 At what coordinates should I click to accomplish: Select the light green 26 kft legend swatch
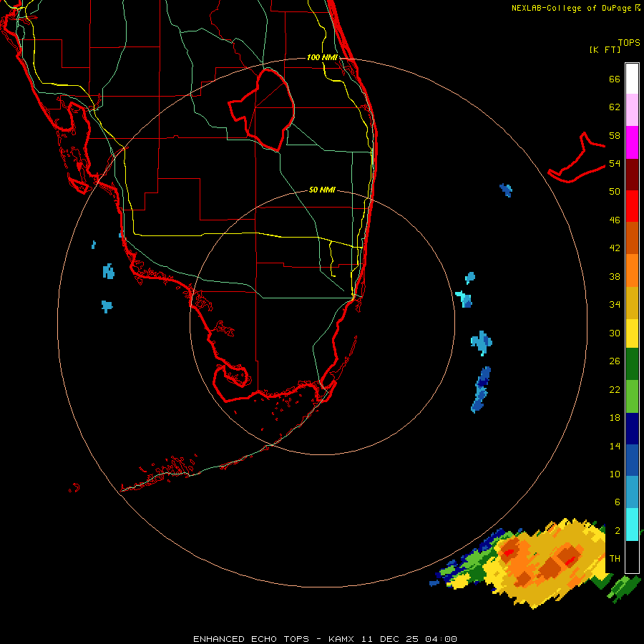[632, 396]
